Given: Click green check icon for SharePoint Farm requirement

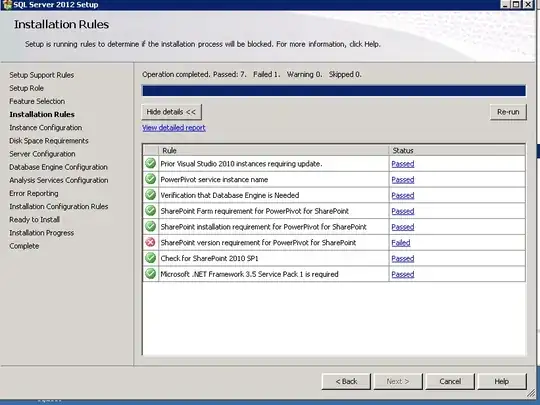Looking at the screenshot, I should [150, 210].
